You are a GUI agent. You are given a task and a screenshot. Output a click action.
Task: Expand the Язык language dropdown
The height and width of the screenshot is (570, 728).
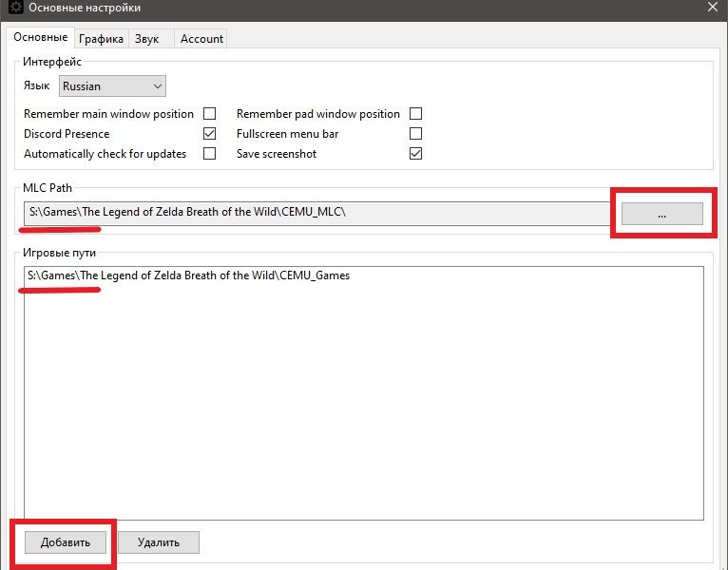112,86
